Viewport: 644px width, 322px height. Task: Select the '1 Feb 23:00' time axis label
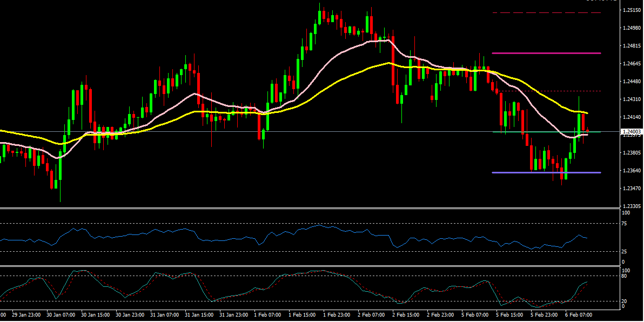(337, 314)
